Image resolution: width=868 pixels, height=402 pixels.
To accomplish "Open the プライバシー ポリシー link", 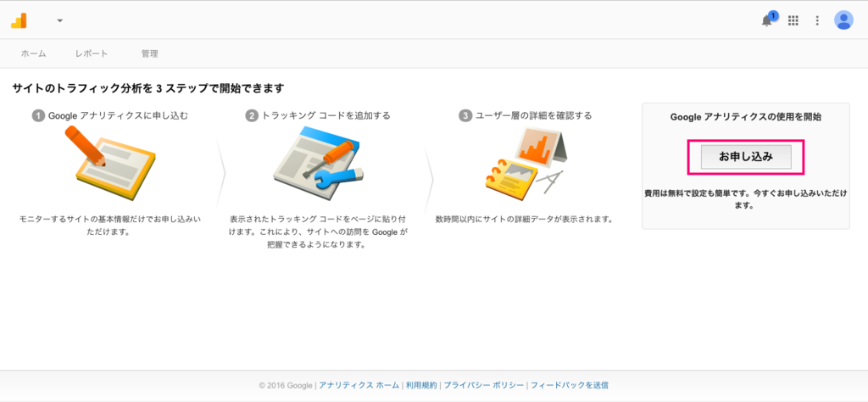I will (484, 385).
